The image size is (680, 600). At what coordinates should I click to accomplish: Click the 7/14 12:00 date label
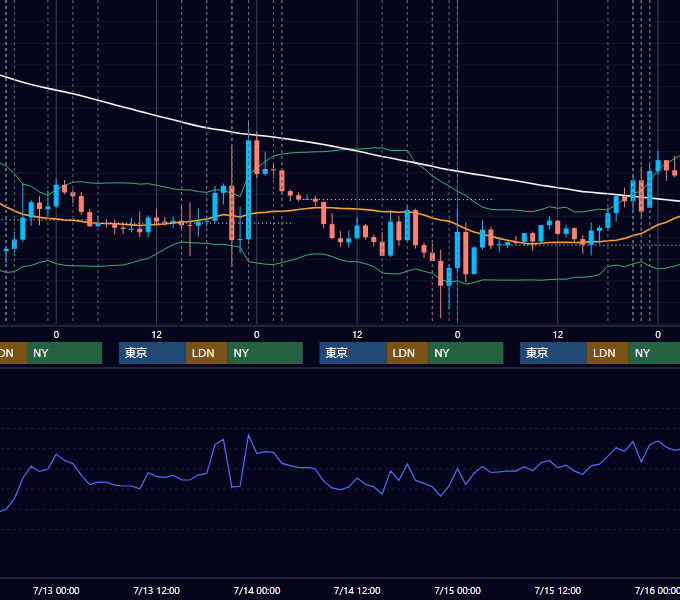pyautogui.click(x=357, y=590)
